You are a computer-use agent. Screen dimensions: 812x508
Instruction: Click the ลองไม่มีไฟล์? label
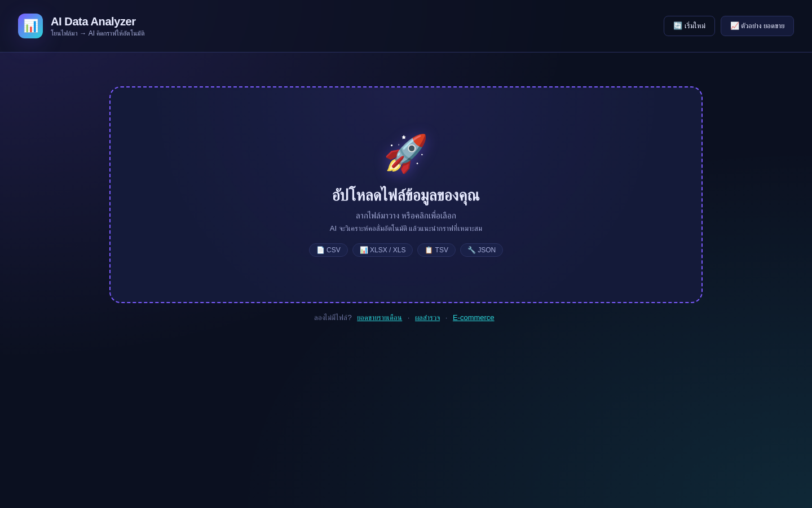pos(333,318)
